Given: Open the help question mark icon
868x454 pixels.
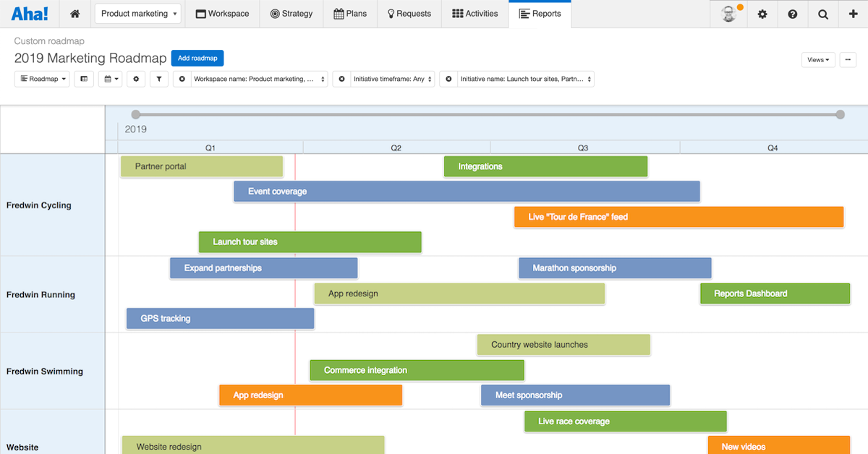Looking at the screenshot, I should 792,14.
